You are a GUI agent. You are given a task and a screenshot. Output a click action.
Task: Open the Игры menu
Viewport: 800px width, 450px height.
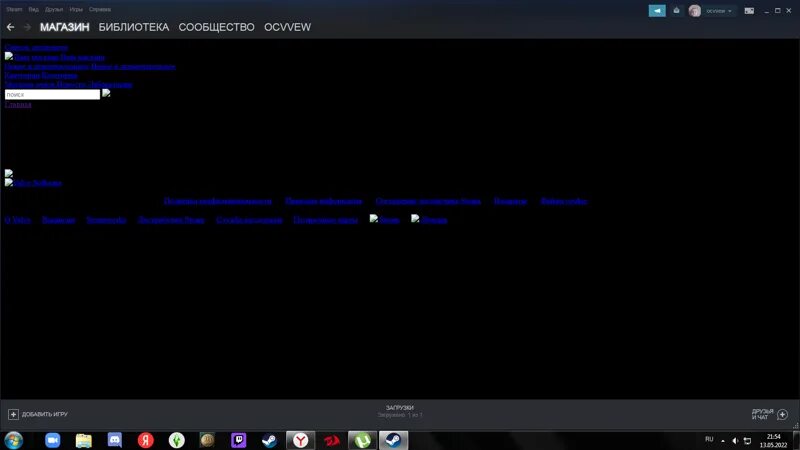[x=76, y=9]
